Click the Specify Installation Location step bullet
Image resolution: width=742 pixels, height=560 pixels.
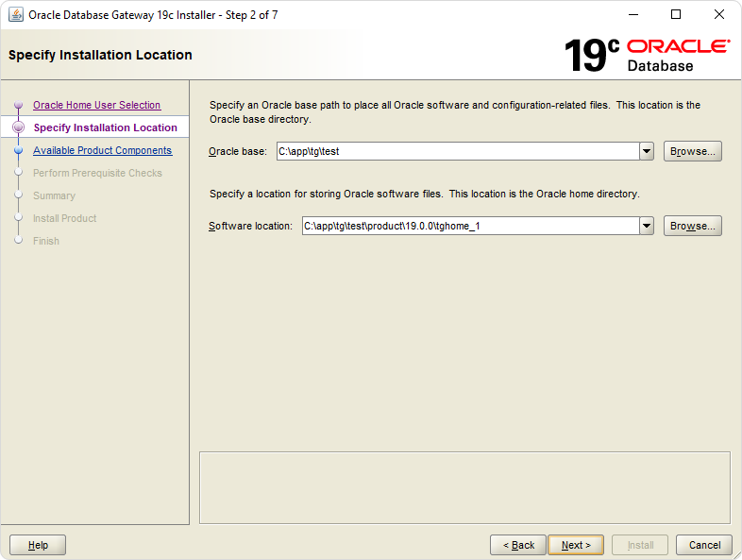click(x=19, y=127)
